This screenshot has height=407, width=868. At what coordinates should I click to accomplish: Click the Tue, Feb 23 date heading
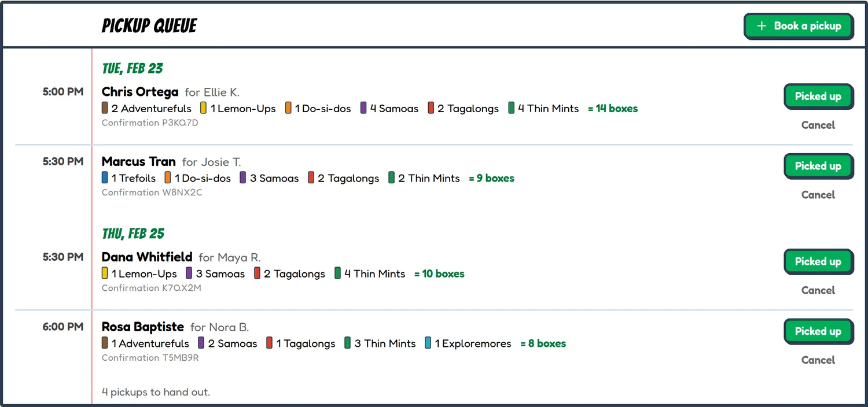133,68
